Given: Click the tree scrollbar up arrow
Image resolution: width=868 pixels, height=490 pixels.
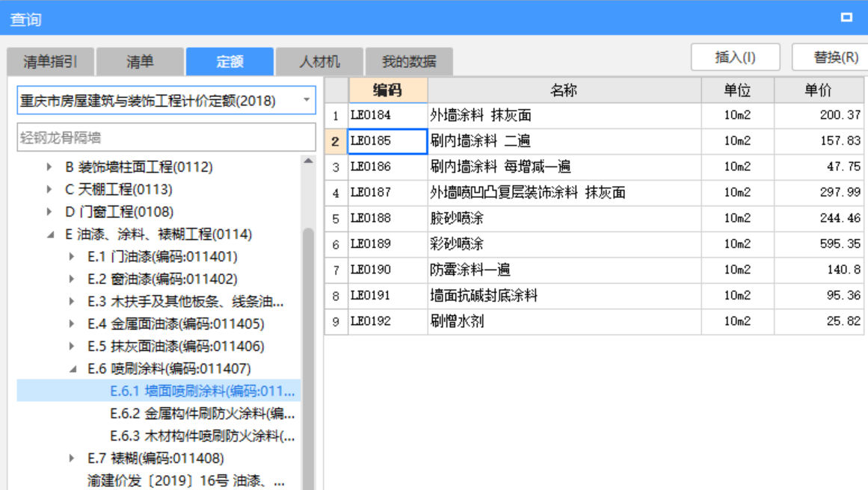Looking at the screenshot, I should click(x=308, y=161).
